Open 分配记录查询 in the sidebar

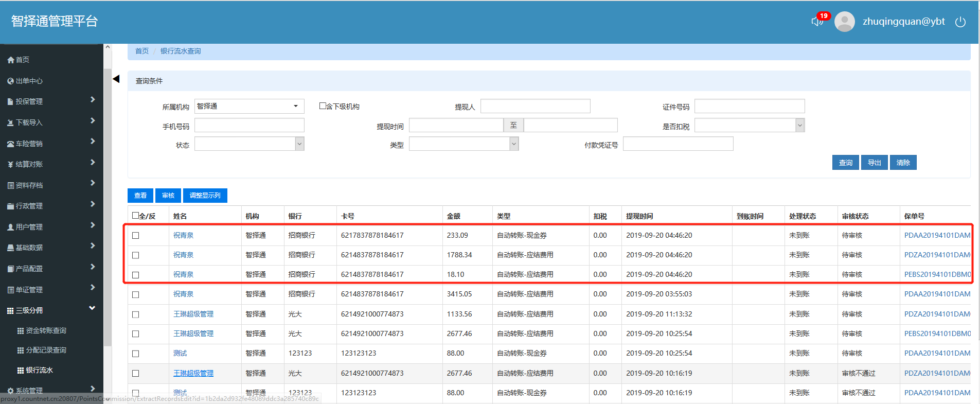pyautogui.click(x=46, y=350)
